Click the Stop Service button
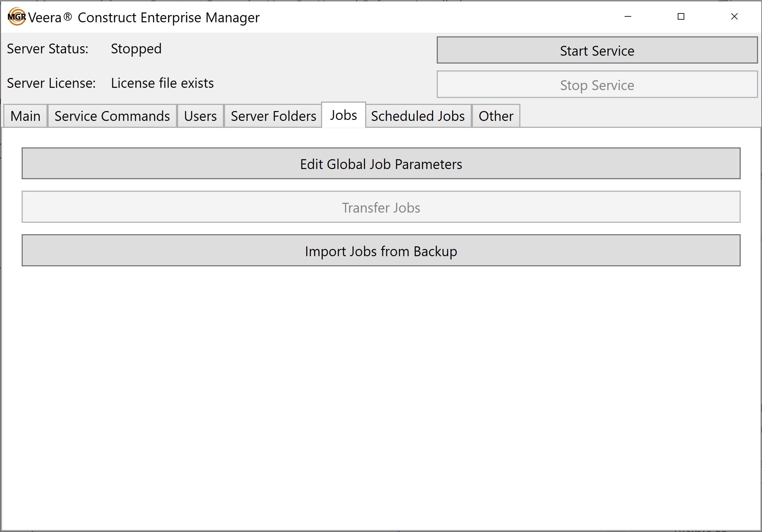The image size is (762, 532). coord(597,85)
